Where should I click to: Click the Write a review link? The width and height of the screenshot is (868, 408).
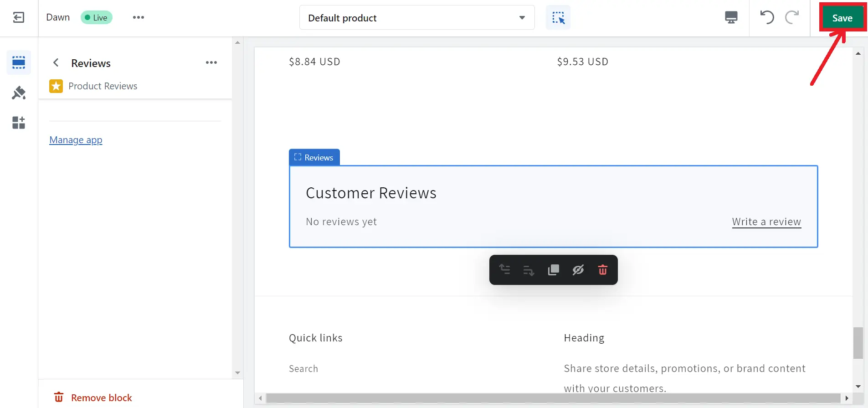[767, 222]
